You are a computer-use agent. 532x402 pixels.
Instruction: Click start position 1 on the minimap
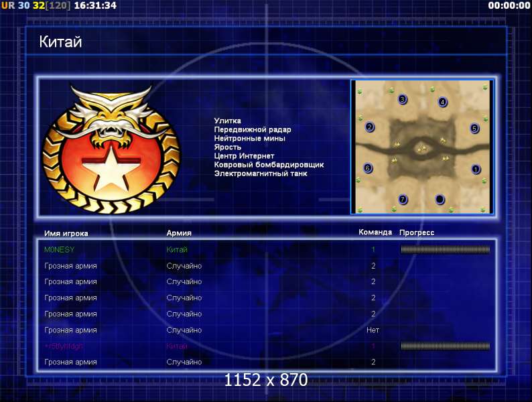coord(476,169)
